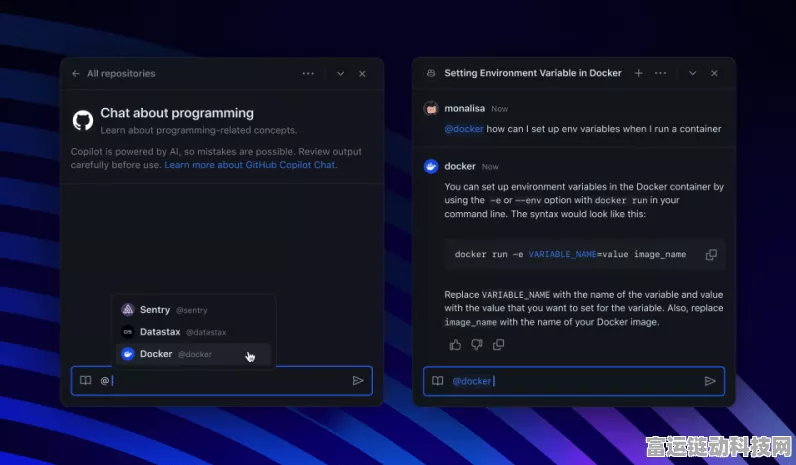Select Docker from the extension suggestions
The image size is (796, 465).
click(x=193, y=354)
